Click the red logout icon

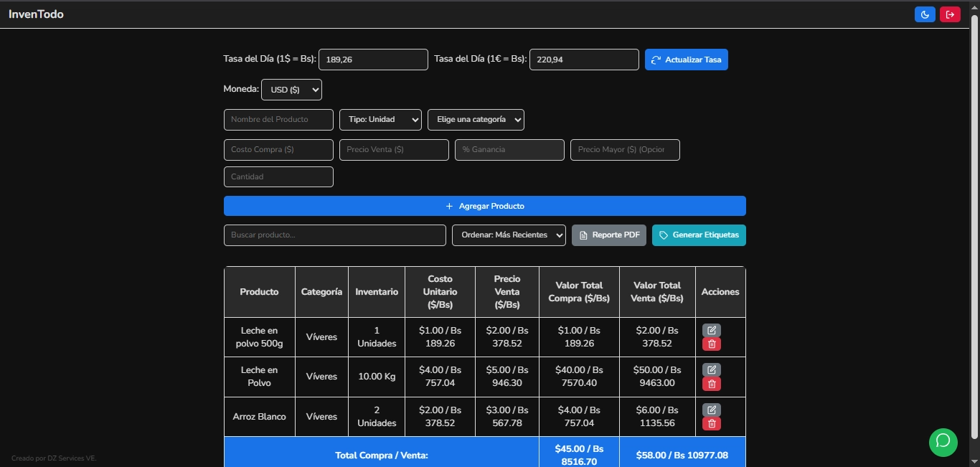pos(950,14)
